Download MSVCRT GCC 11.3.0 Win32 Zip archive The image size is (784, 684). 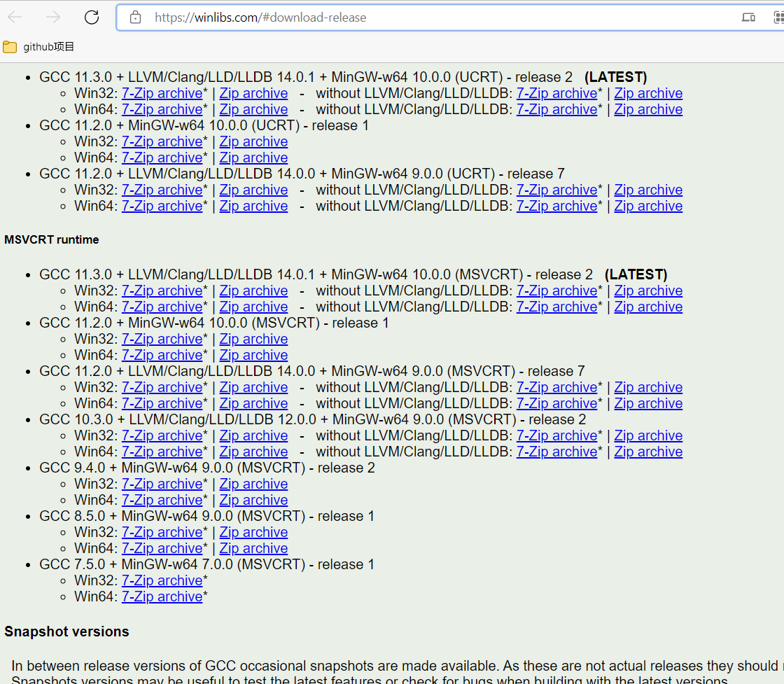[x=253, y=291]
